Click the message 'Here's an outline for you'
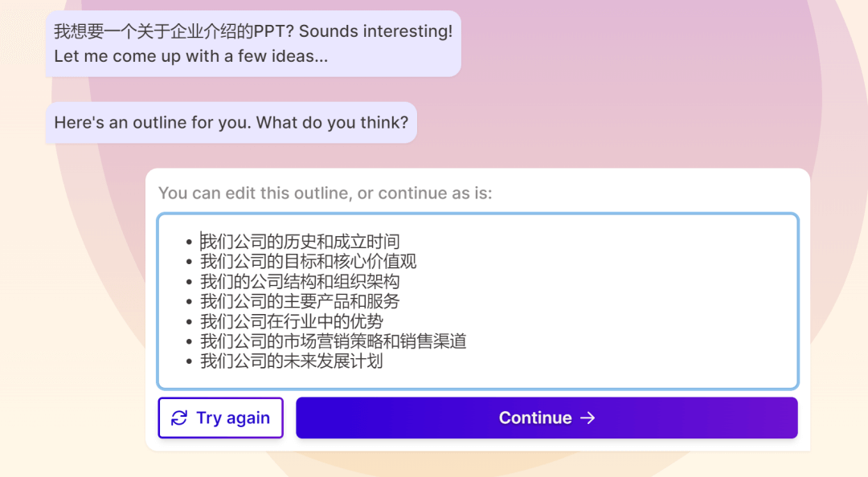 231,122
